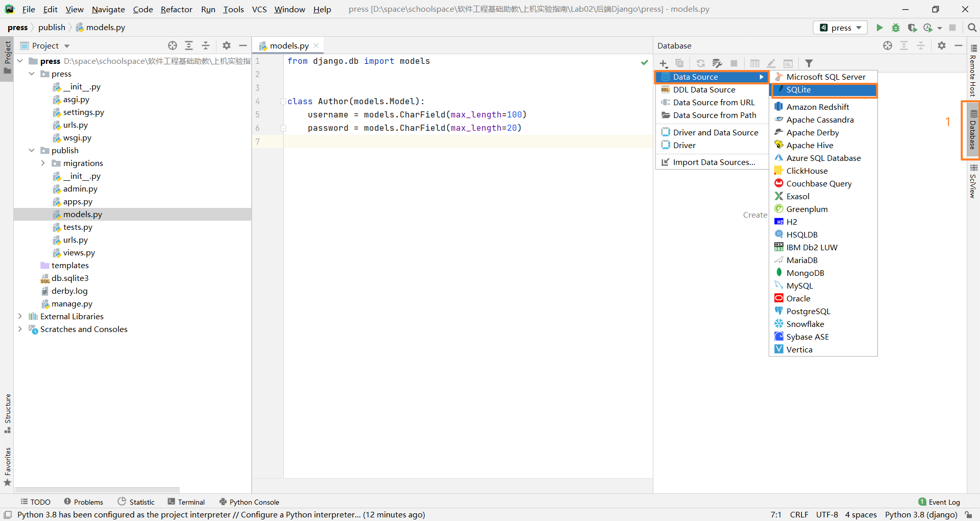The width and height of the screenshot is (980, 521).
Task: Choose Data Source from Path
Action: pos(713,115)
